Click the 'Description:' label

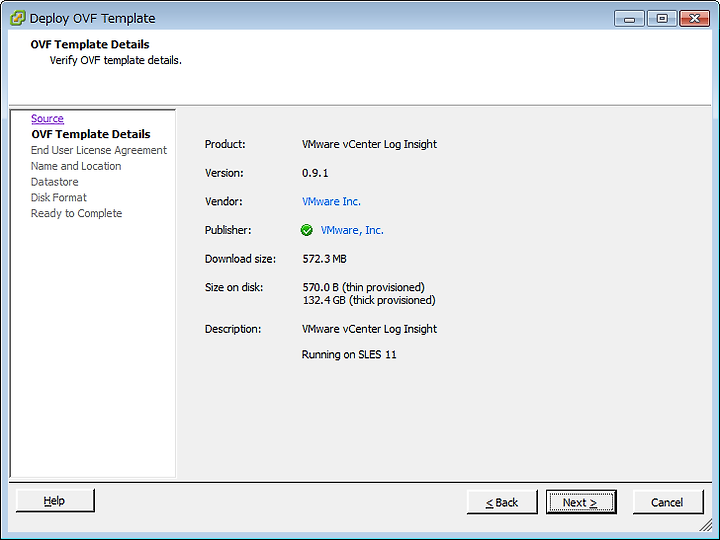click(233, 329)
